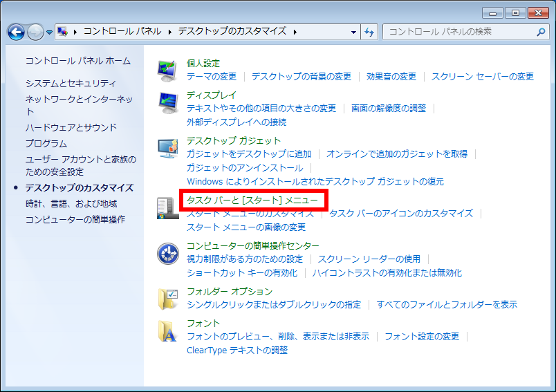Click テーマの変更 link
This screenshot has height=392, width=556.
[212, 77]
